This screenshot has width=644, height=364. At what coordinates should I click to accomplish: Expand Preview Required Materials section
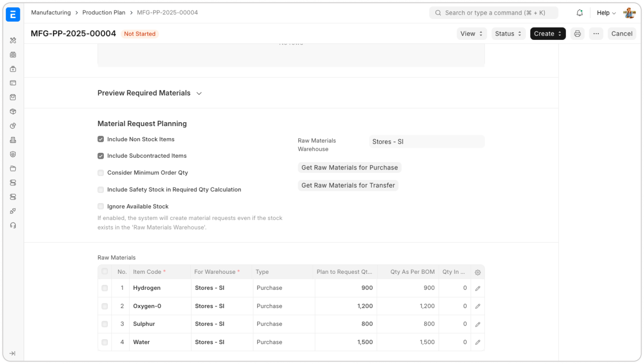click(x=149, y=93)
